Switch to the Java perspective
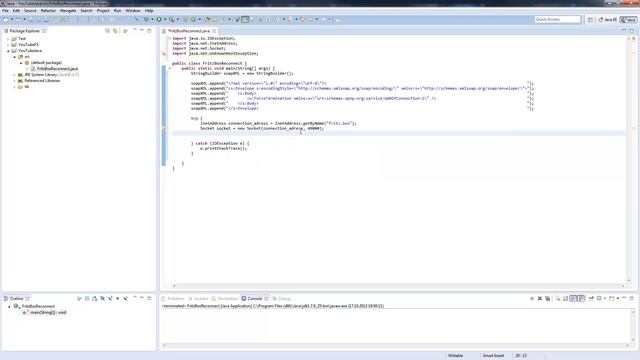This screenshot has height=360, width=640. click(629, 20)
